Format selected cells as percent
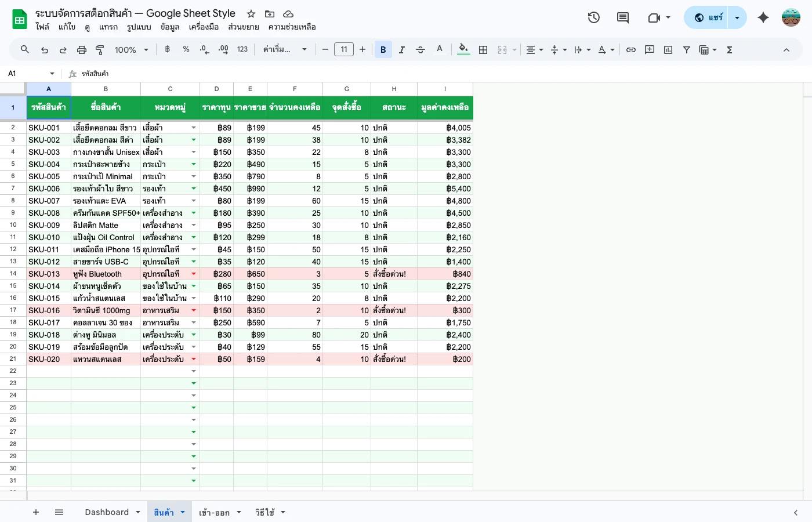Image resolution: width=812 pixels, height=522 pixels. coord(186,49)
